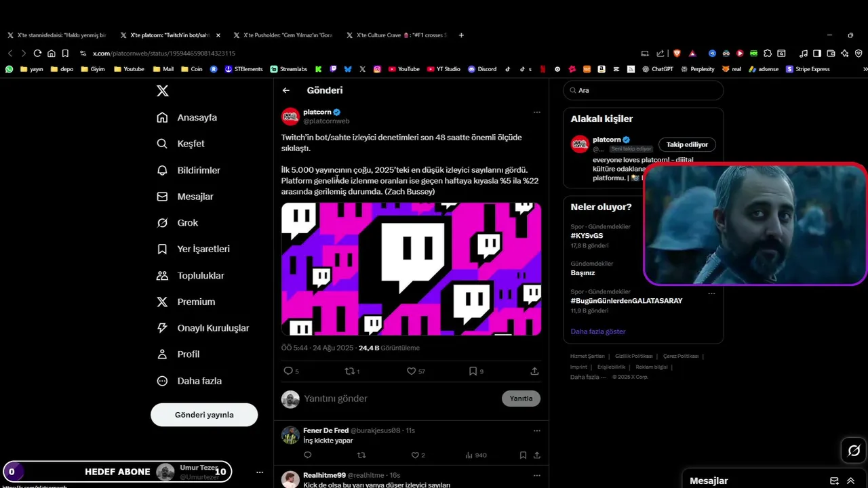The width and height of the screenshot is (868, 488).
Task: Expand the Mesajlar drawer chevron
Action: 850,481
